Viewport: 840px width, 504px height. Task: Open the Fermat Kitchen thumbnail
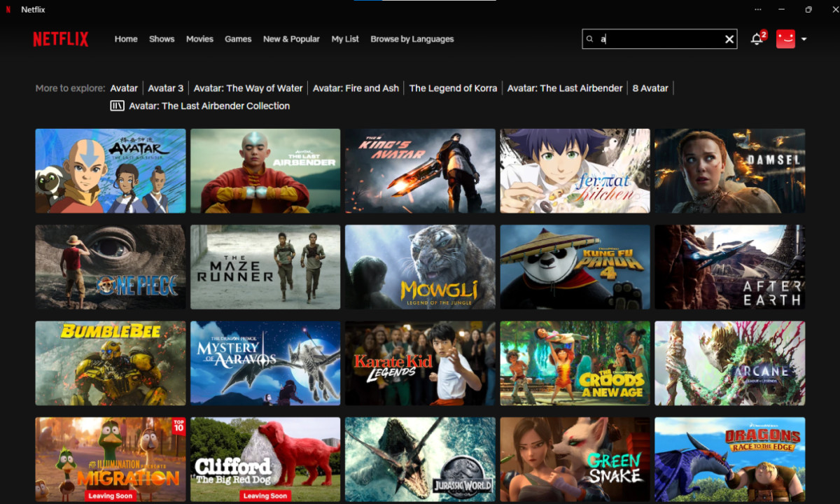pyautogui.click(x=575, y=171)
